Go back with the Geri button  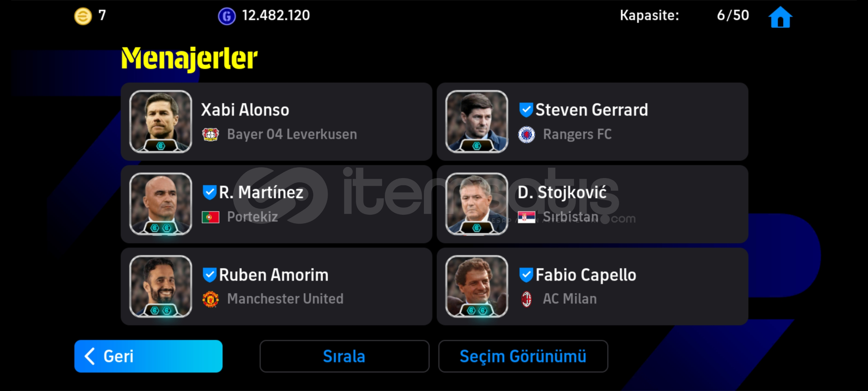[148, 356]
